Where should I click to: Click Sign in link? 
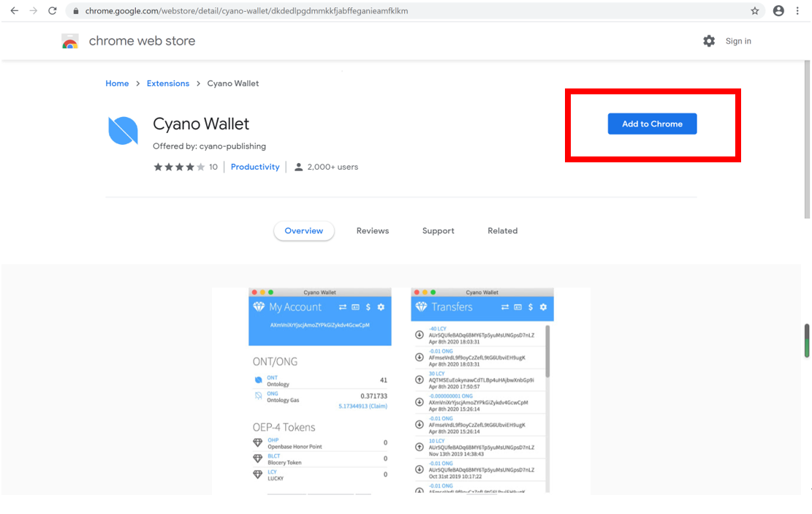[738, 41]
